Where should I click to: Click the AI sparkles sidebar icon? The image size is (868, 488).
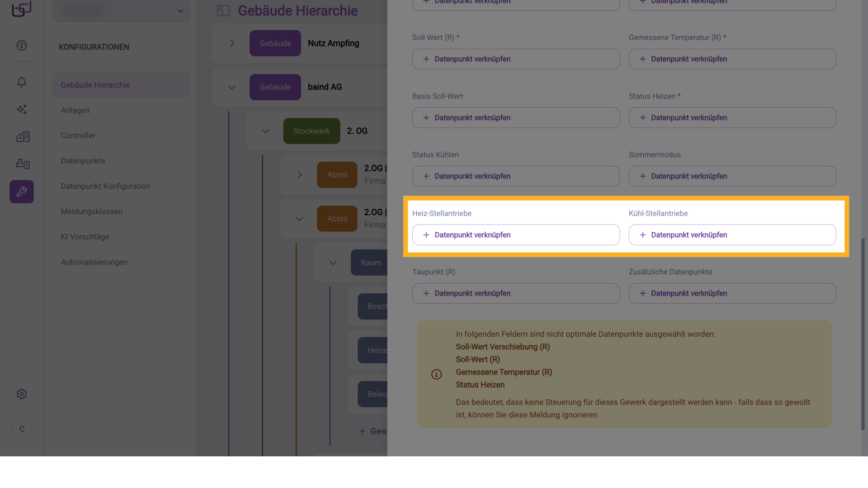22,109
